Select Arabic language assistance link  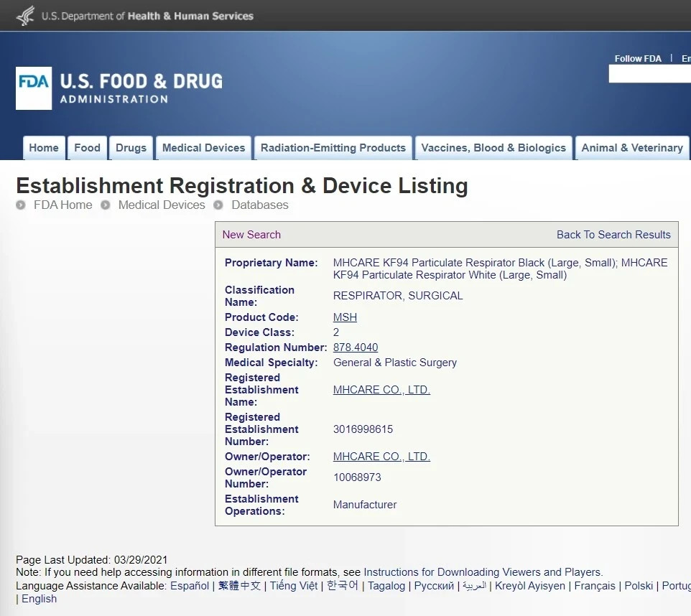click(x=475, y=586)
